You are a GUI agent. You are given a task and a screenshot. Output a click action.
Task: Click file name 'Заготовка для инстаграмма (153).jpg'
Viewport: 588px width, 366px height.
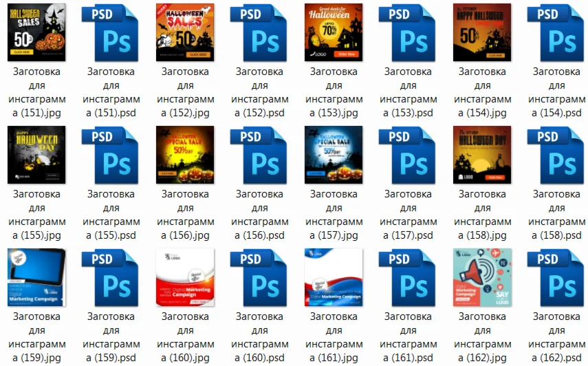click(334, 92)
